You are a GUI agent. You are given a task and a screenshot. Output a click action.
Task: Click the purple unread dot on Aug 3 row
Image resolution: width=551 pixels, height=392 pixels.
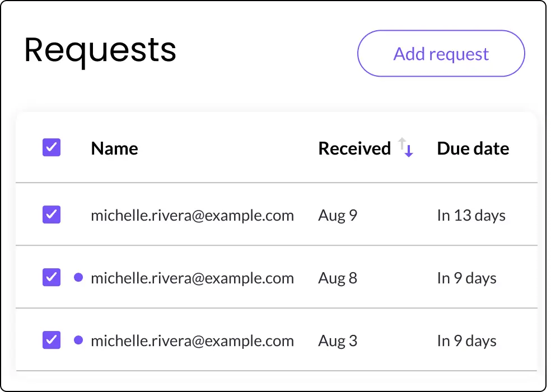point(78,340)
